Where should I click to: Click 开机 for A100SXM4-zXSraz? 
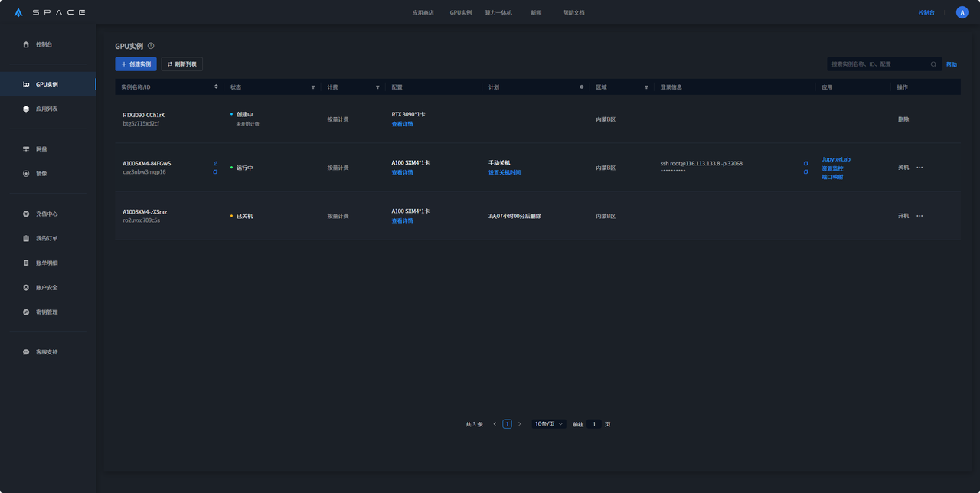pyautogui.click(x=903, y=216)
